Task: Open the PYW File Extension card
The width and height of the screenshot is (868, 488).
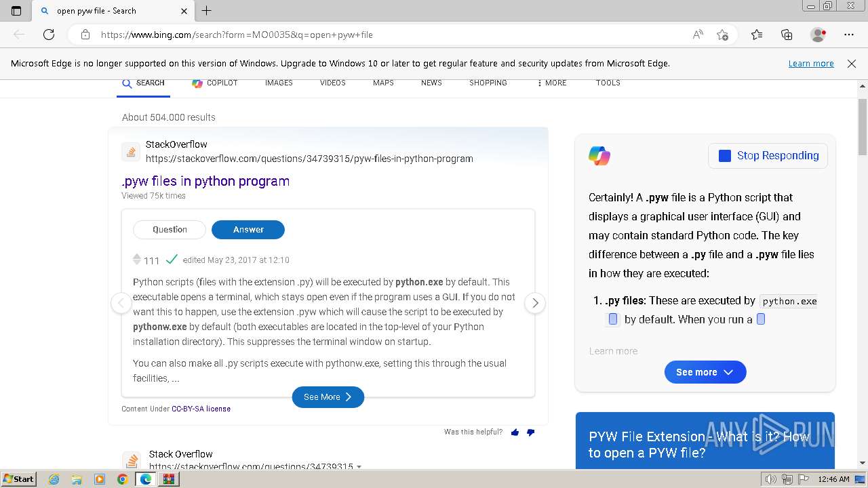Action: pyautogui.click(x=705, y=441)
